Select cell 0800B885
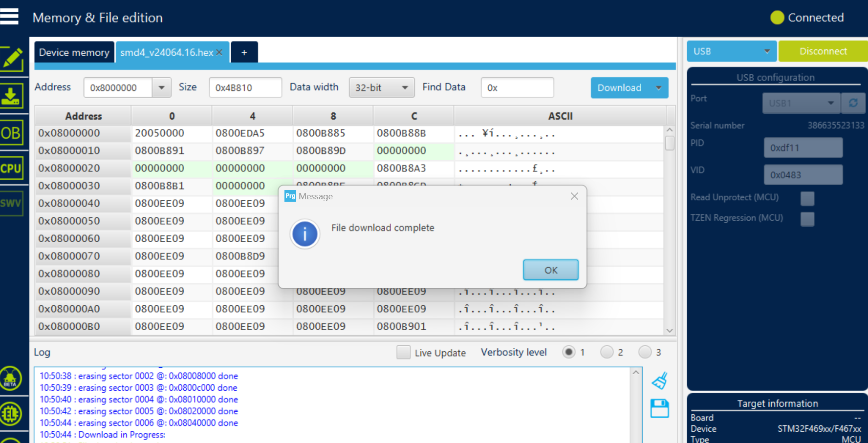Screen dimensions: 868x443 333,133
